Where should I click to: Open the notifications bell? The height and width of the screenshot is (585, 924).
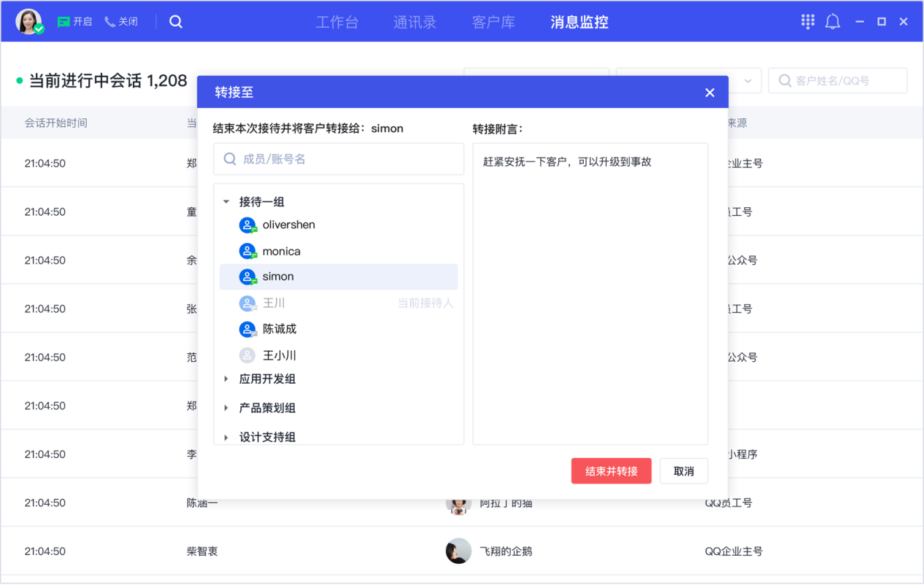tap(833, 22)
